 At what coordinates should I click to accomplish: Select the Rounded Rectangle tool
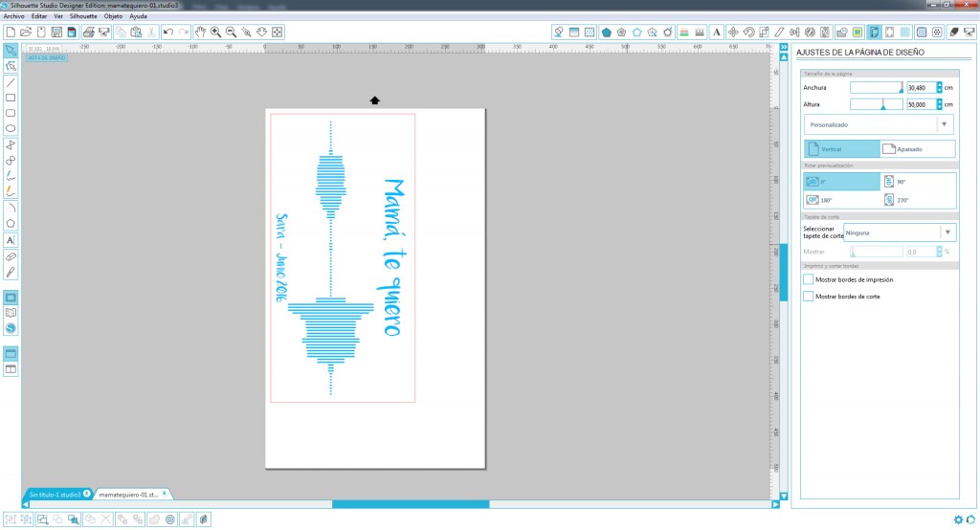coord(11,113)
